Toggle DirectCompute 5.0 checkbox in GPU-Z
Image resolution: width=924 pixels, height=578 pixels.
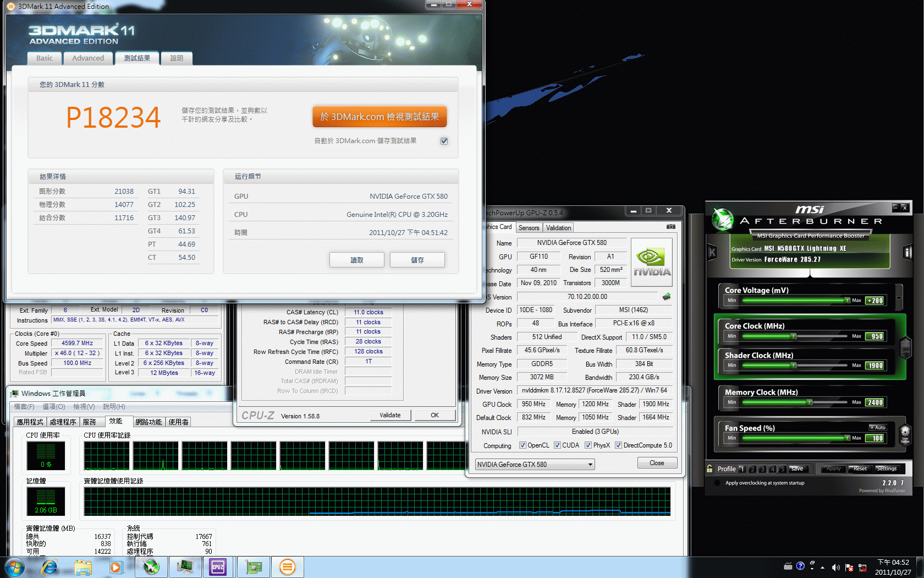click(x=618, y=445)
